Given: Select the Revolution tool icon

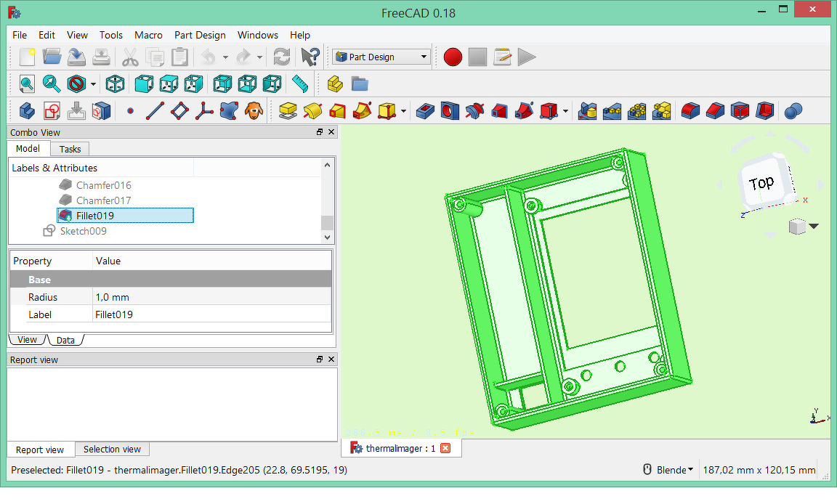Looking at the screenshot, I should click(312, 111).
